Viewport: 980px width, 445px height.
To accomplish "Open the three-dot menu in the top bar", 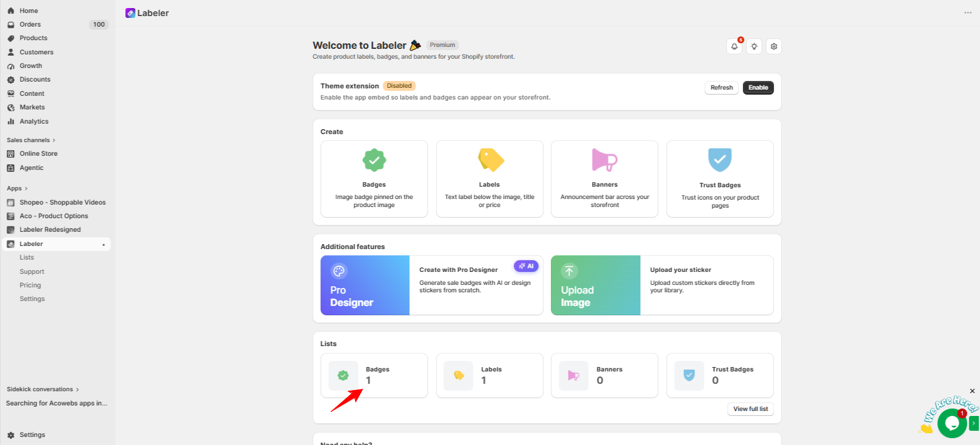I will tap(968, 13).
